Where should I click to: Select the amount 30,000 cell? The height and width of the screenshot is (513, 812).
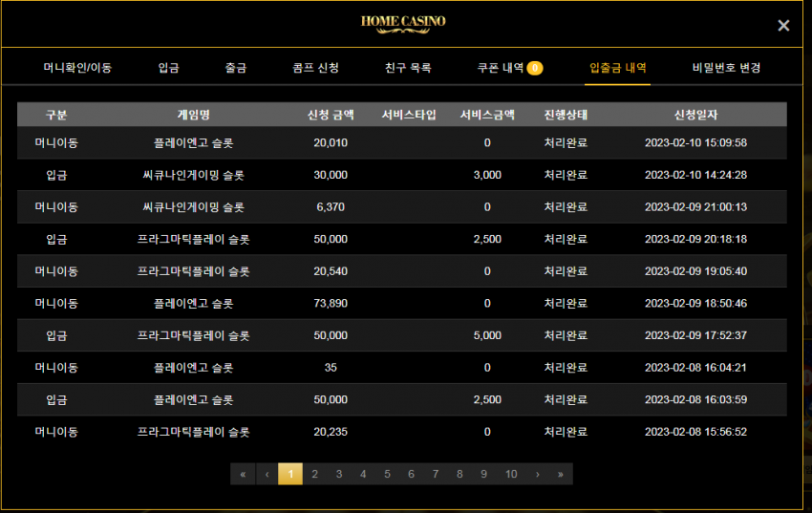(331, 175)
